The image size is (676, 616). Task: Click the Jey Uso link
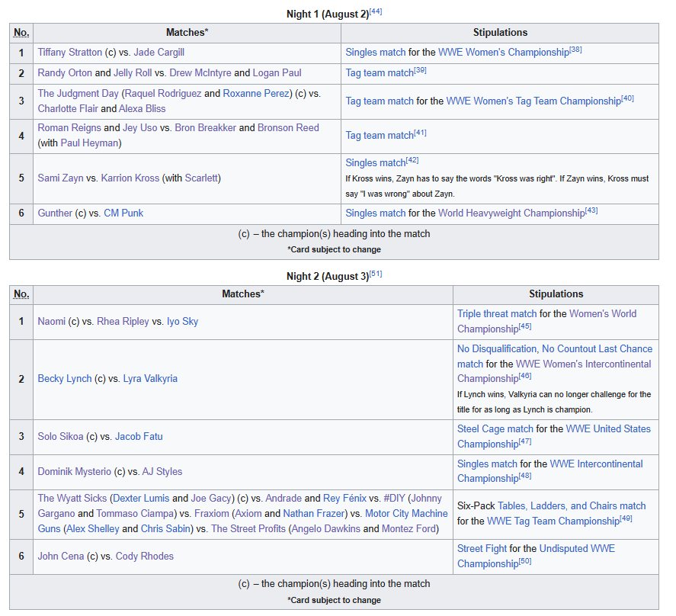click(140, 128)
